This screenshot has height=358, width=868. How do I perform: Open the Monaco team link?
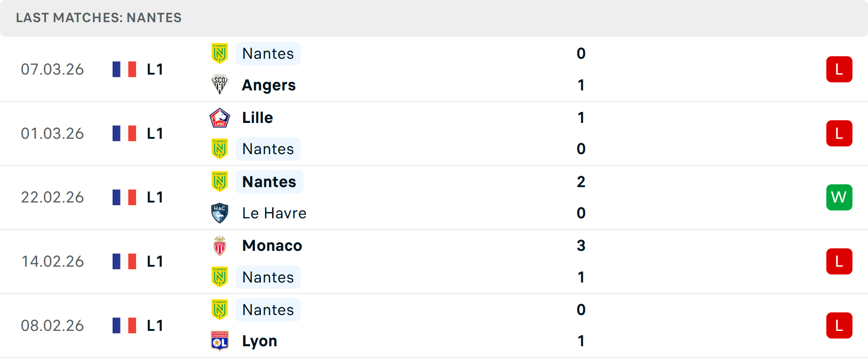point(272,245)
